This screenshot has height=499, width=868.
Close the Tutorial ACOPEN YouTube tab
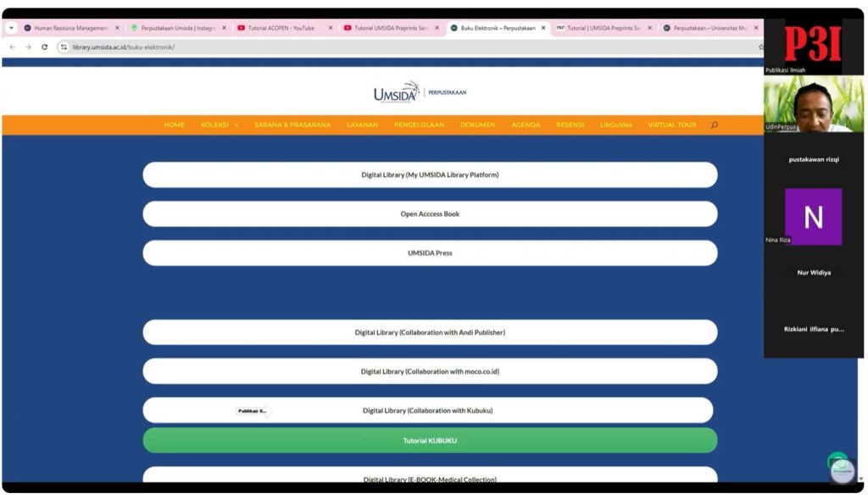point(330,28)
